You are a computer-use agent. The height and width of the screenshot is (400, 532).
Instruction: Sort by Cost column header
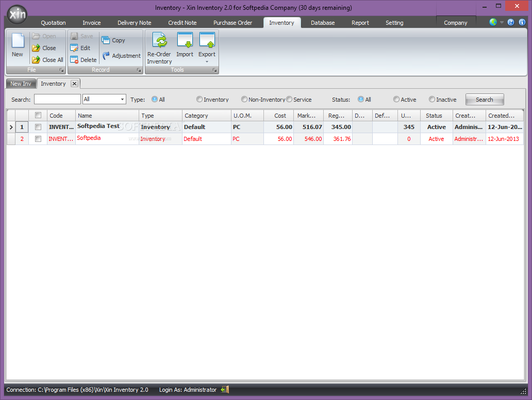tap(278, 116)
